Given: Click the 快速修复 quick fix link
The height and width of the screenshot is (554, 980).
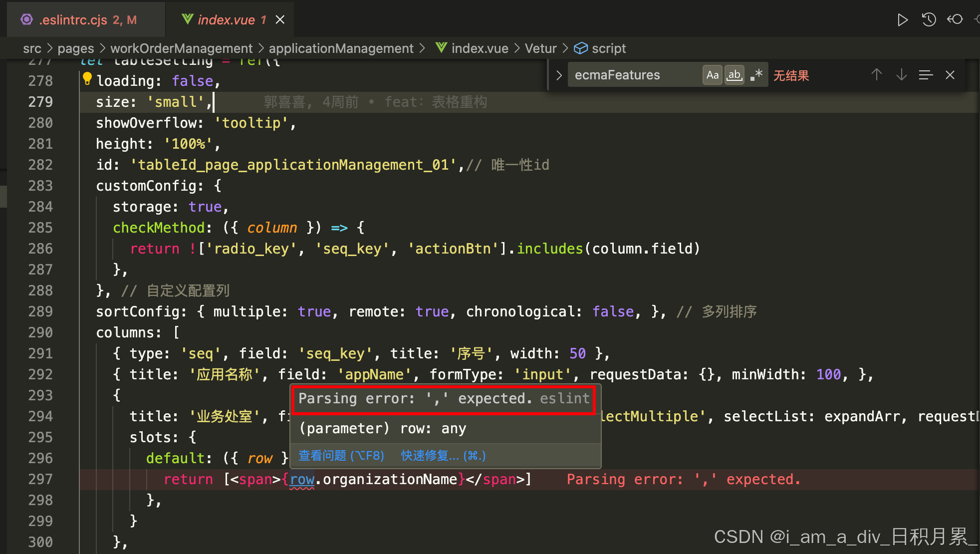Looking at the screenshot, I should tap(443, 456).
